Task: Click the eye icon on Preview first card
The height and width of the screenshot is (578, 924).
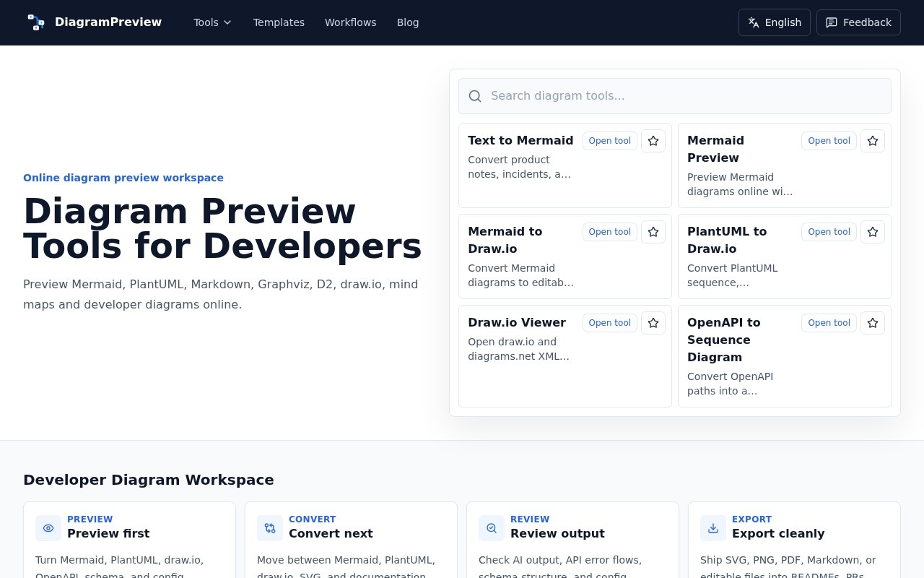Action: pos(48,528)
